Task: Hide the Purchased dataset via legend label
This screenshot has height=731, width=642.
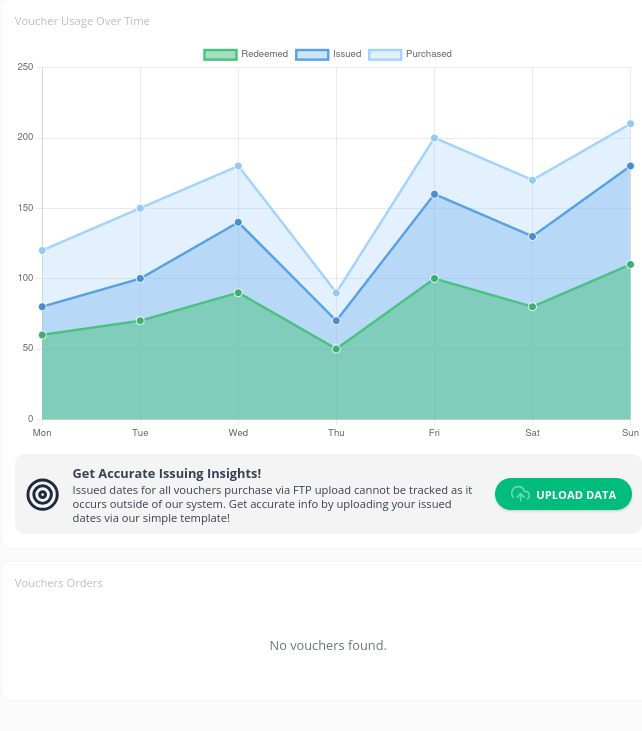Action: [x=429, y=54]
